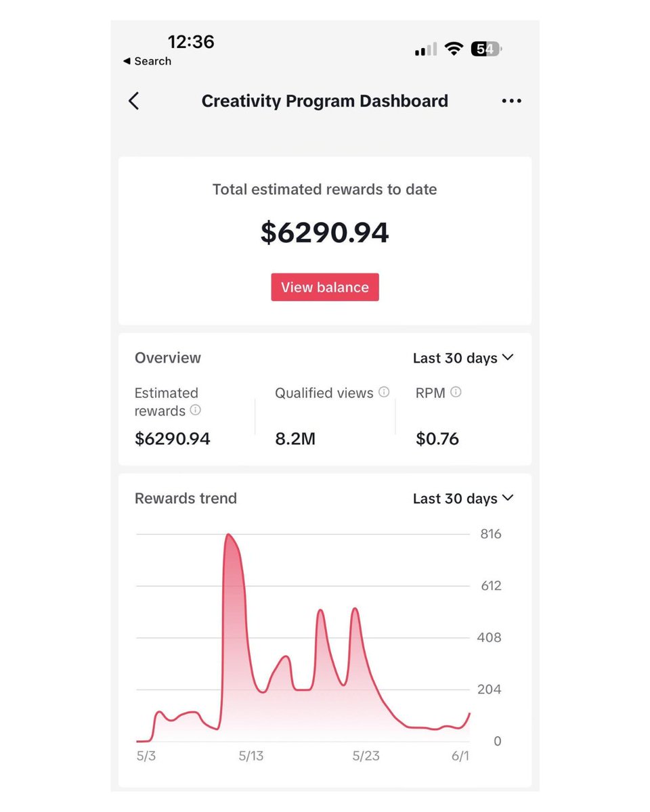Tap the 5/13 date label on chart
Viewport: 650px width, 812px height.
251,756
